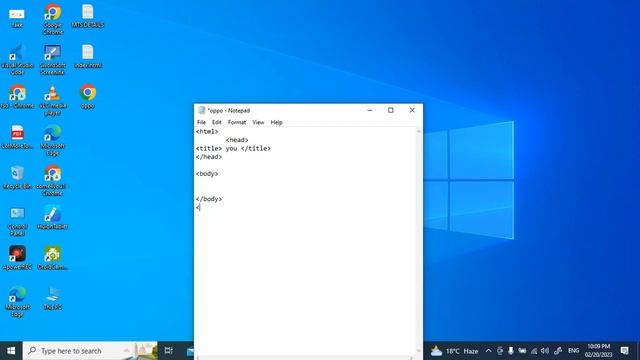Select the VLC media player shortcut
The height and width of the screenshot is (360, 640).
[53, 100]
